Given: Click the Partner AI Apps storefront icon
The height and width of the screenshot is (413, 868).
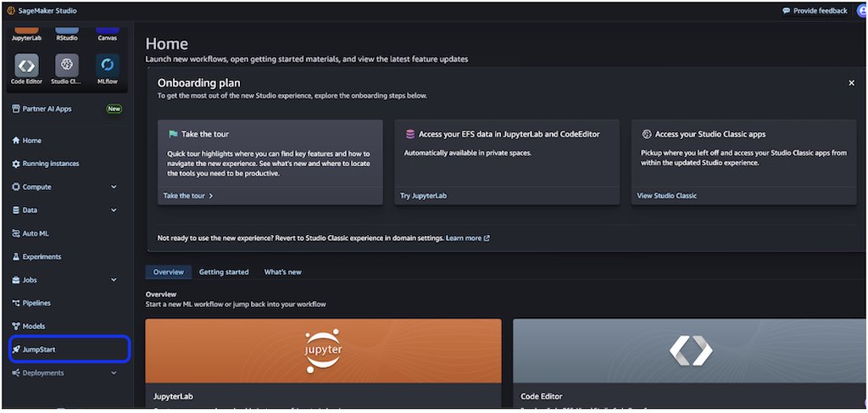Looking at the screenshot, I should (x=16, y=109).
